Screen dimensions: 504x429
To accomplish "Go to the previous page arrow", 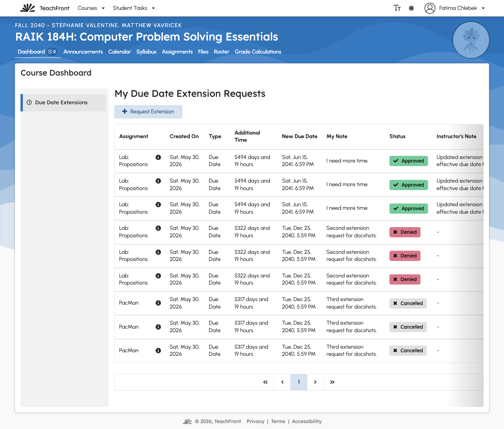I will [282, 382].
